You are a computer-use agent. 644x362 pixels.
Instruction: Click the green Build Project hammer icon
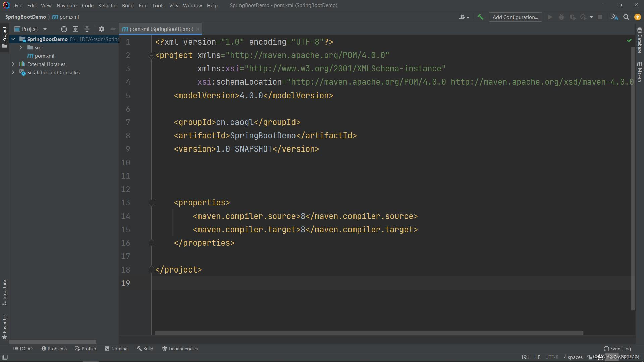coord(480,17)
